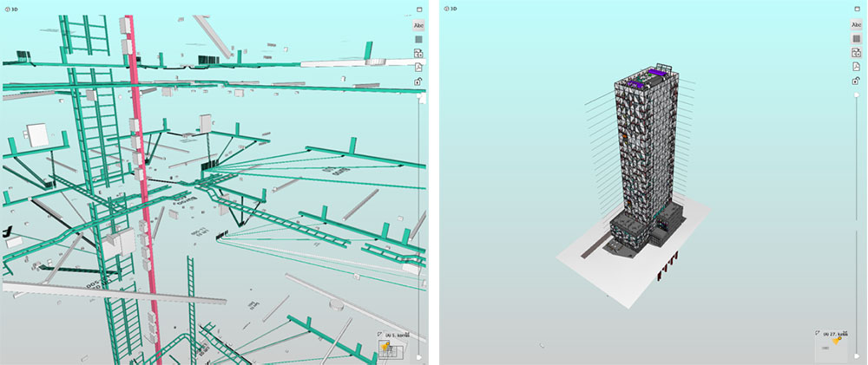This screenshot has height=365, width=868.
Task: Click the minimap thumbnail in right viewport
Action: point(830,349)
